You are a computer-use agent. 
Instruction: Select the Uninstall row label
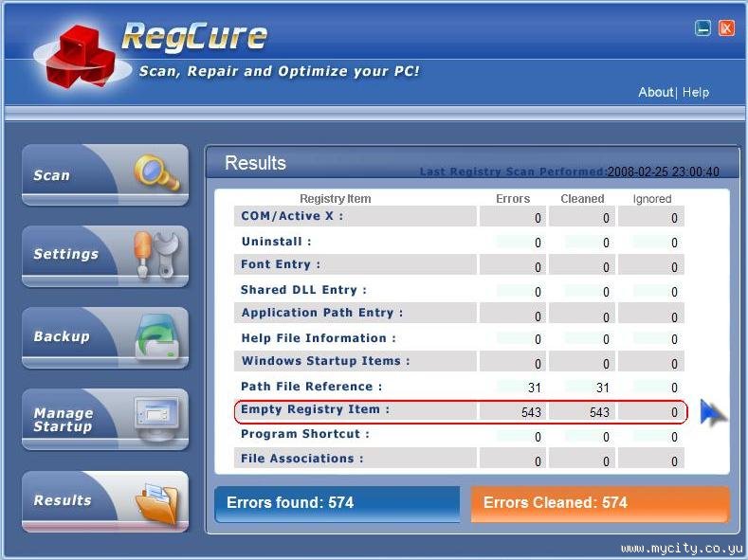click(276, 242)
